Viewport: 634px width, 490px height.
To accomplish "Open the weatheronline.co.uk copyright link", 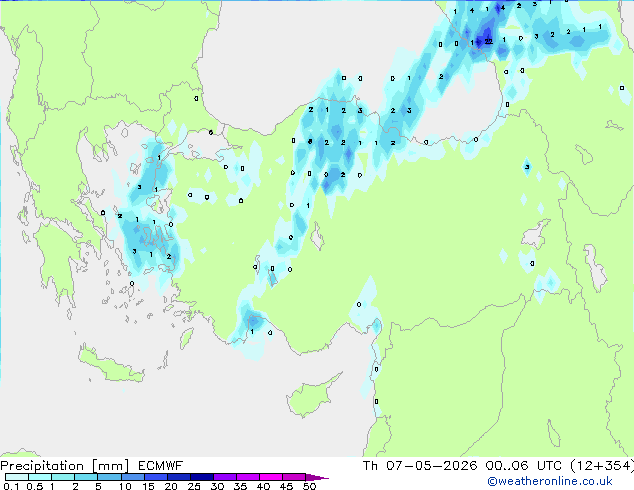I will pyautogui.click(x=550, y=481).
